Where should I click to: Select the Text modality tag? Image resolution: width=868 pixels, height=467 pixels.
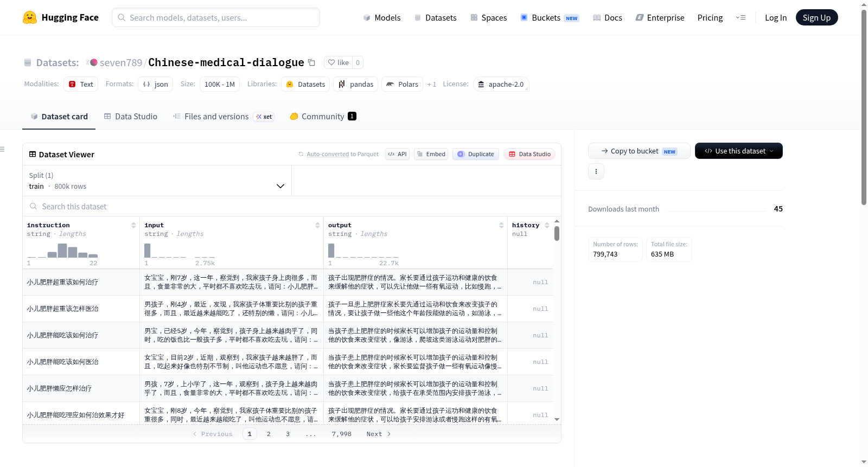point(81,84)
